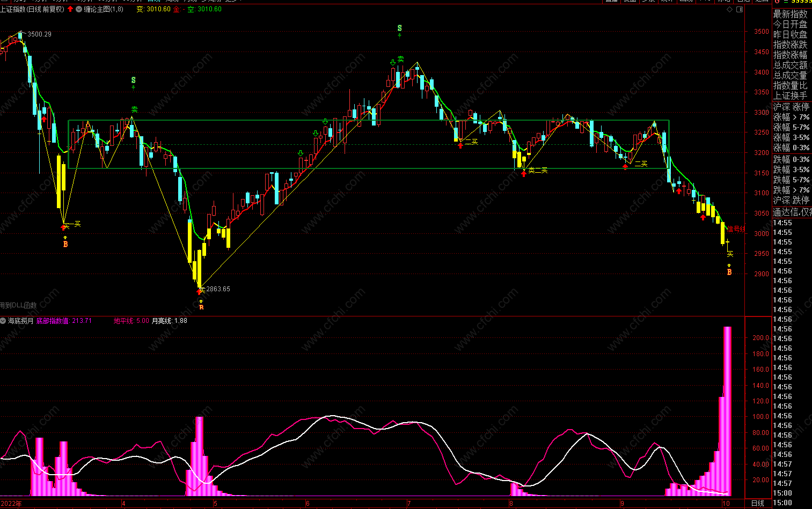This screenshot has height=509, width=812.
Task: Click 上证换手 in the right panel
Action: [x=790, y=95]
